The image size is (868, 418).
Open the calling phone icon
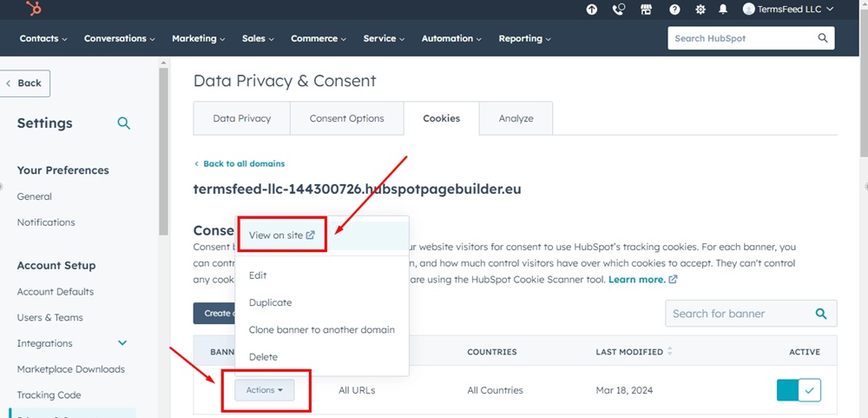pos(618,10)
